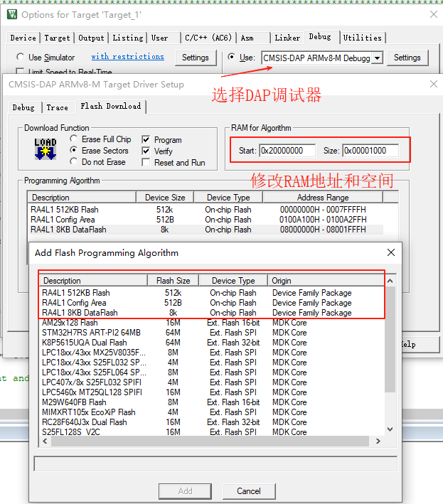Open the C/C++ (AC6) tab
443x504 pixels.
(208, 38)
